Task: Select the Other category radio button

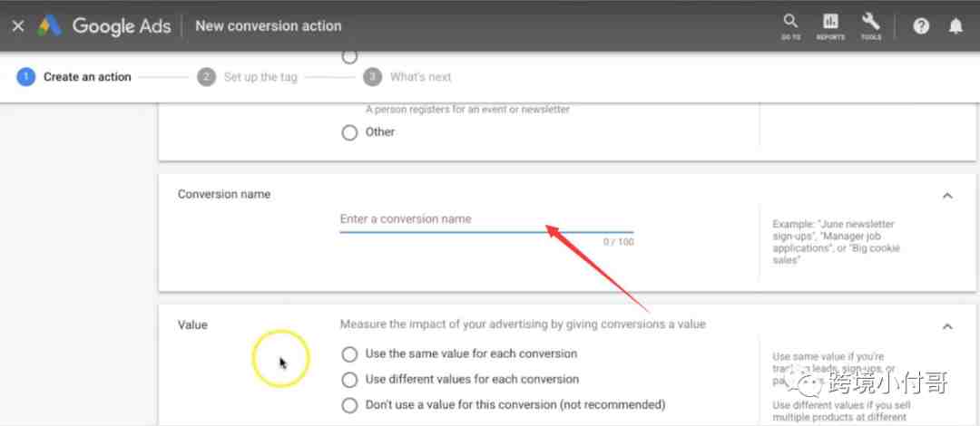Action: 349,132
